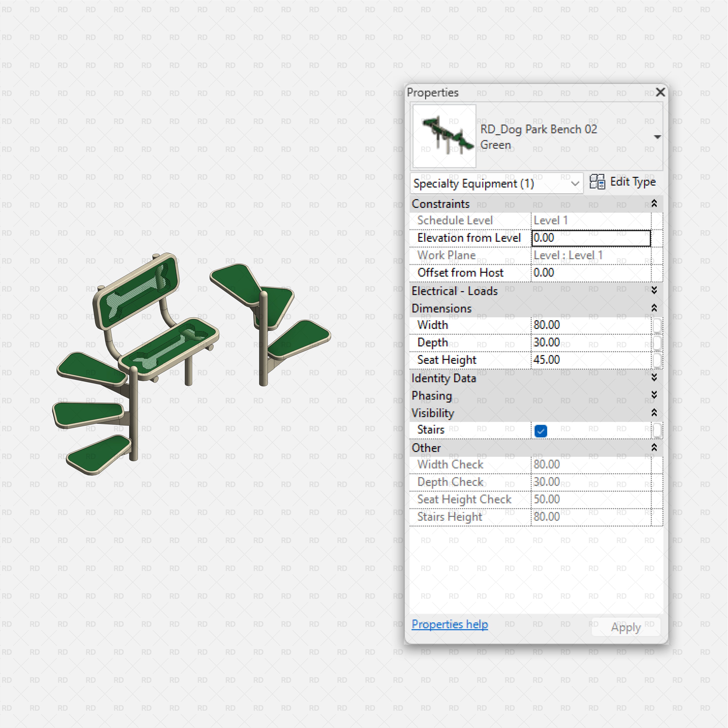Uncheck the Stairs visibility checkbox
Image resolution: width=728 pixels, height=728 pixels.
tap(541, 431)
